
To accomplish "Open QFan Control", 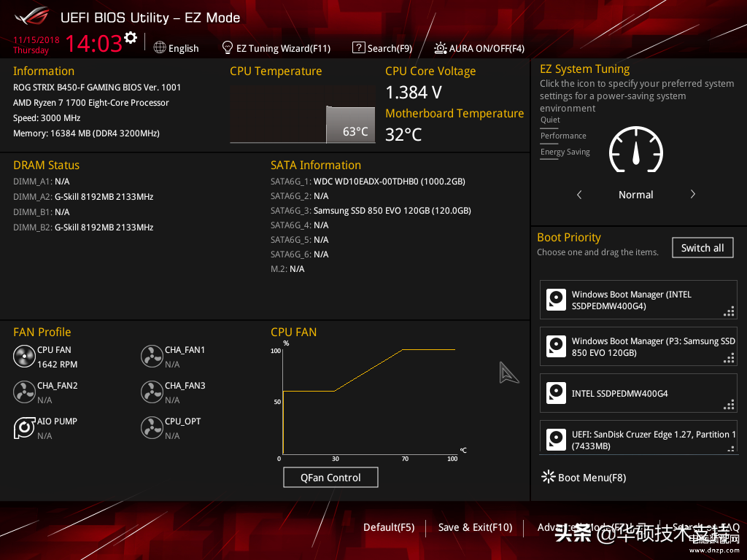I will click(x=330, y=477).
